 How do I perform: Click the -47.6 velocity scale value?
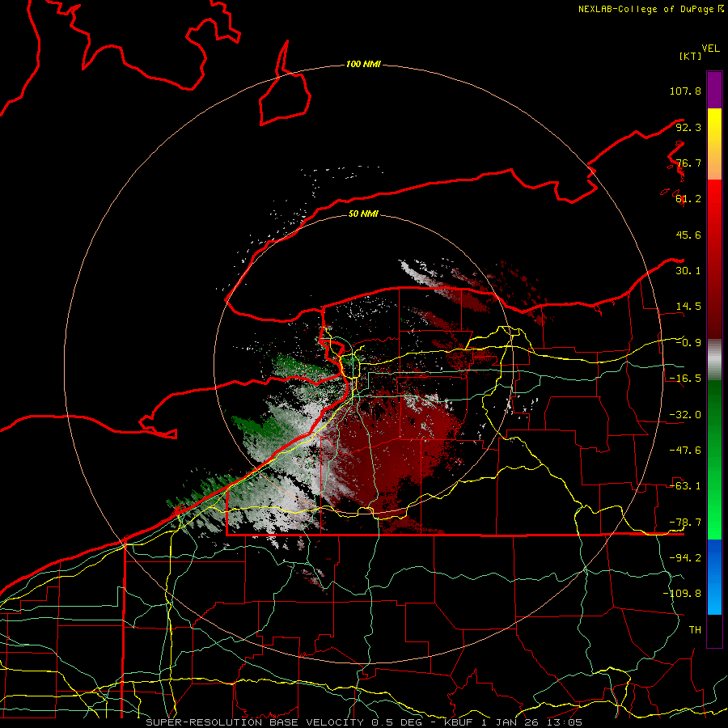685,451
